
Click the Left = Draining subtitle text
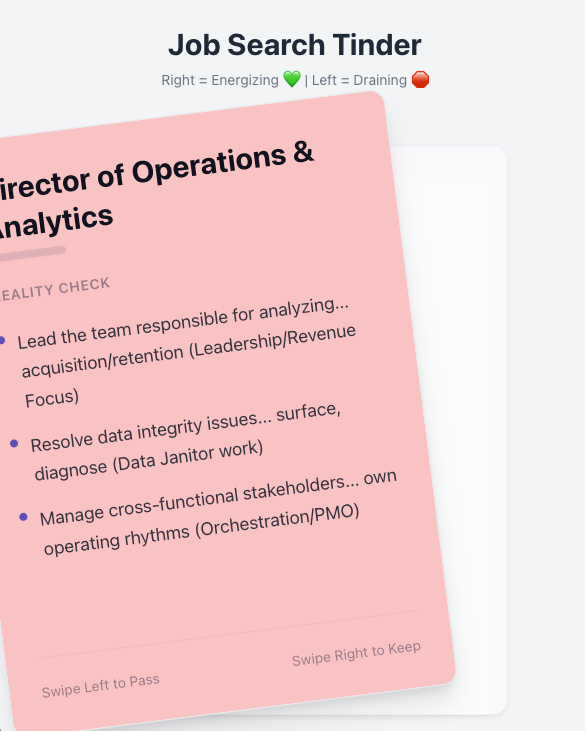[x=359, y=80]
